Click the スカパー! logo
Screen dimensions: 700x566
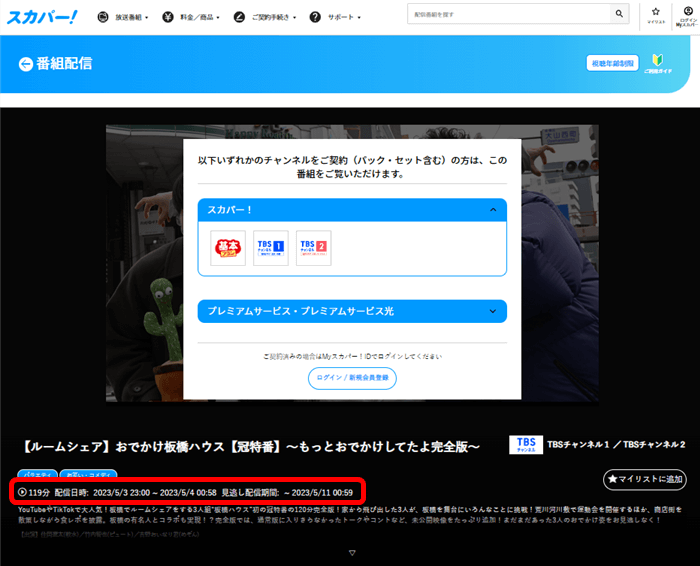click(x=42, y=17)
